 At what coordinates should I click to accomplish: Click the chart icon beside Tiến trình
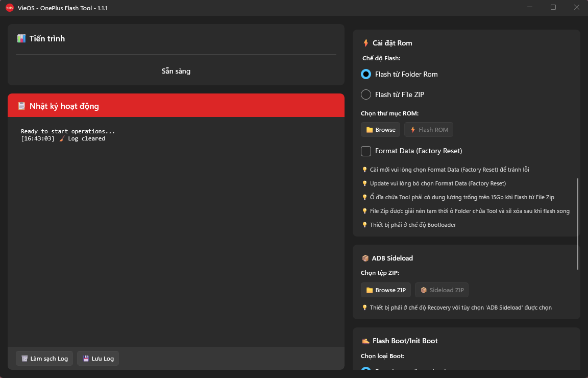[x=21, y=38]
